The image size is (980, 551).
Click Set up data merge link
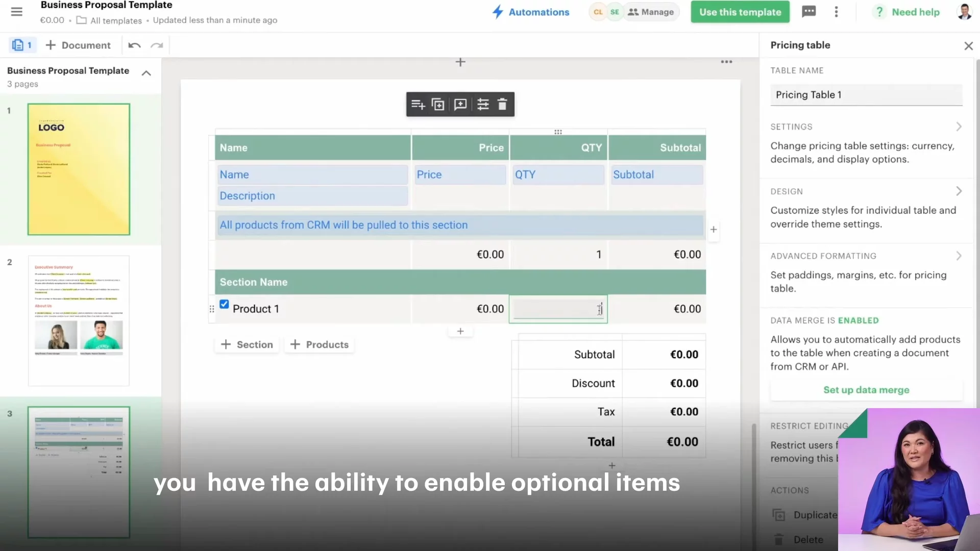tap(866, 390)
